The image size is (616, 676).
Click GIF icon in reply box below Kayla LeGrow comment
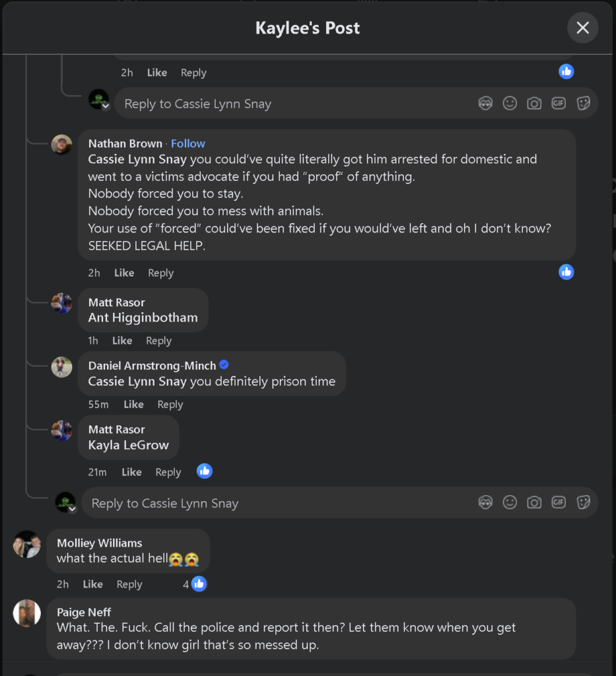[559, 502]
